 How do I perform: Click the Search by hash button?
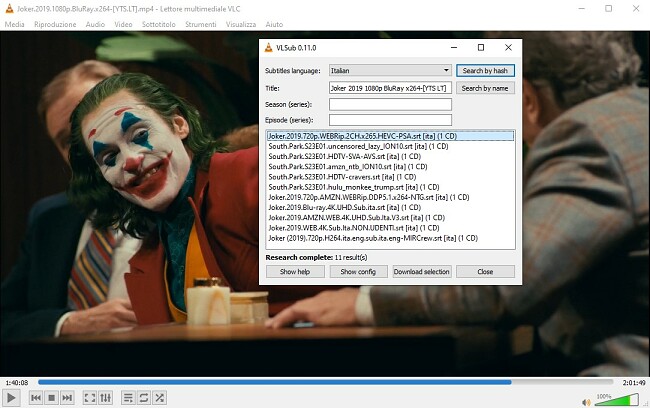(x=485, y=70)
